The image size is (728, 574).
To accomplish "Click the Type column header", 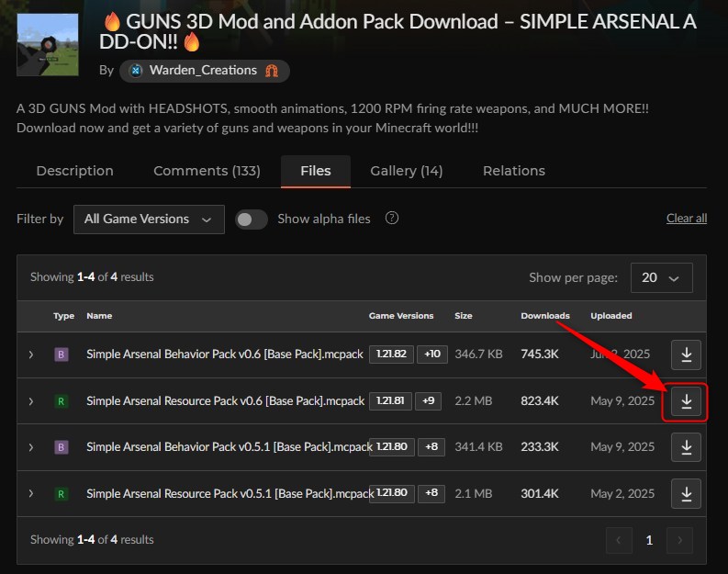I will click(63, 316).
